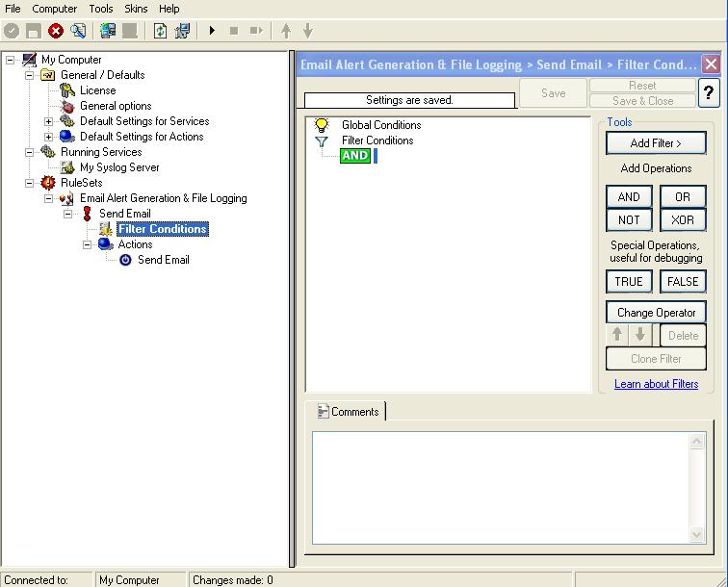Open the Skins menu
Screen dimensions: 728x587
[x=136, y=9]
